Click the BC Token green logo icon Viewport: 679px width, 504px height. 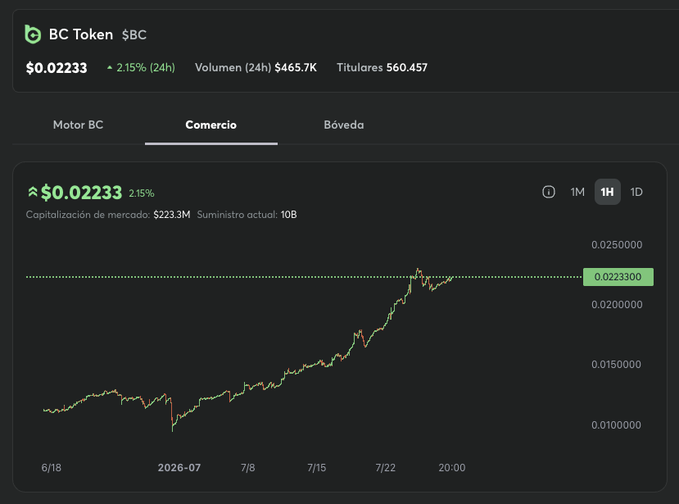pos(33,34)
